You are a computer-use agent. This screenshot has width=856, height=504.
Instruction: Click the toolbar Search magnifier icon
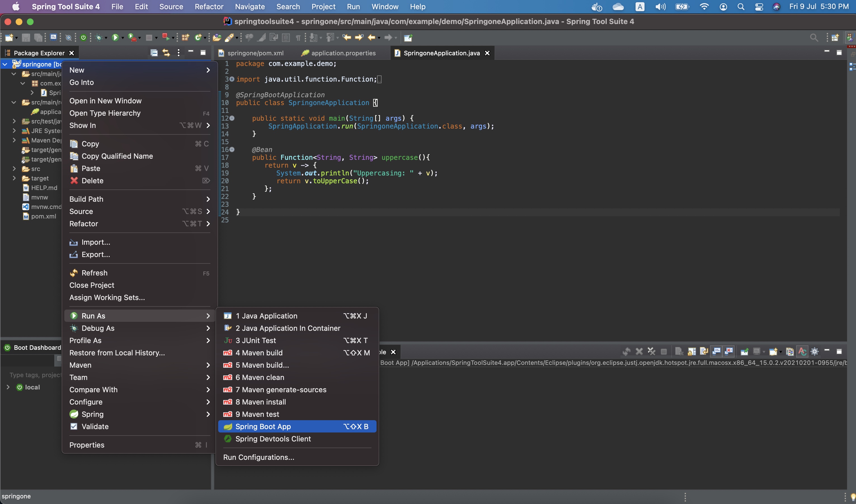813,37
